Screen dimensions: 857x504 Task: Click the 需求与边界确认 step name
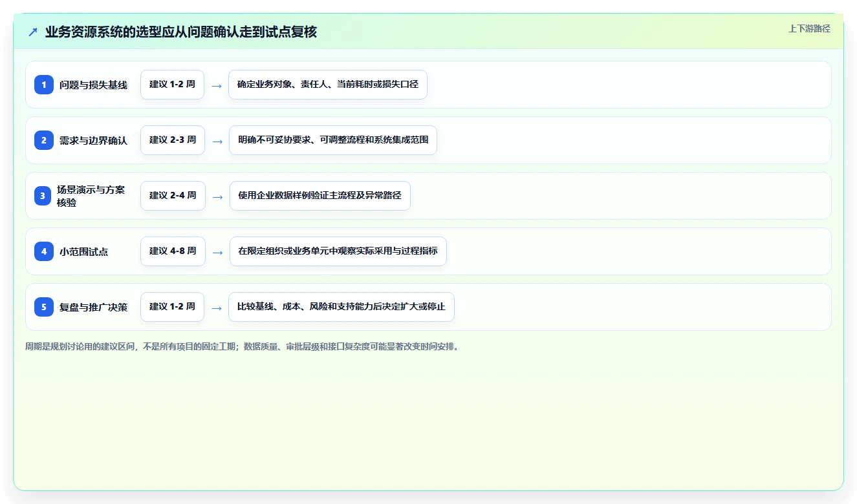tap(93, 140)
